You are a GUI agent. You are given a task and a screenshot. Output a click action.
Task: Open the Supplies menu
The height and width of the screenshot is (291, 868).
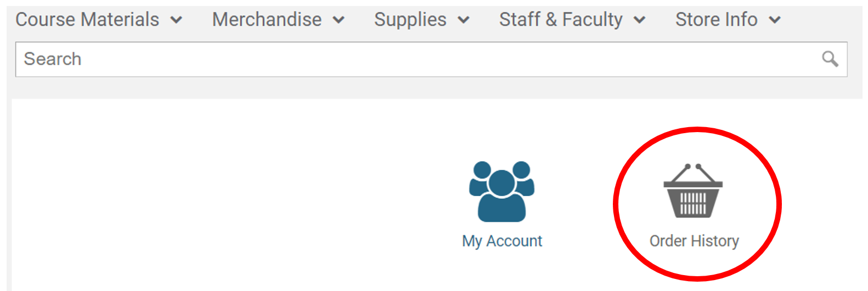[x=422, y=20]
